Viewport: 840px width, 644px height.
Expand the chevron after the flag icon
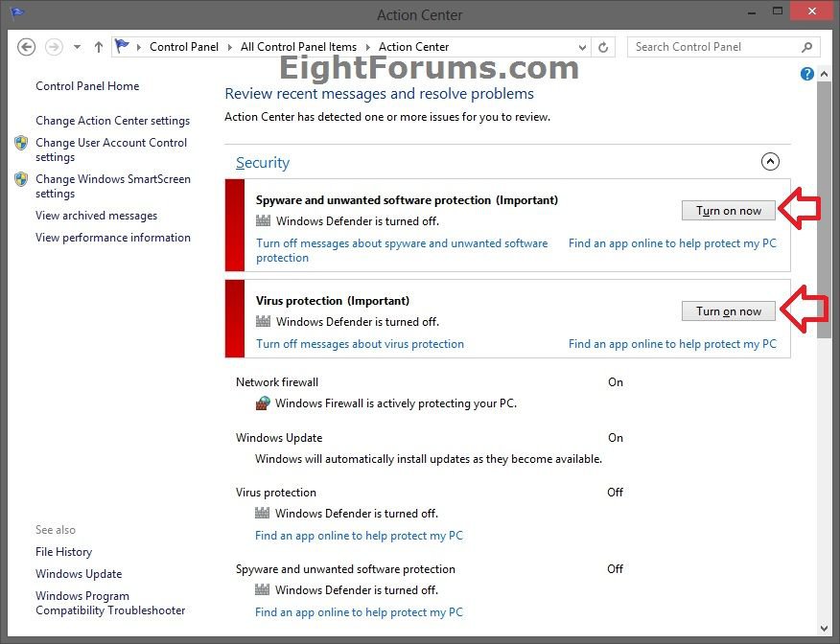pyautogui.click(x=139, y=47)
